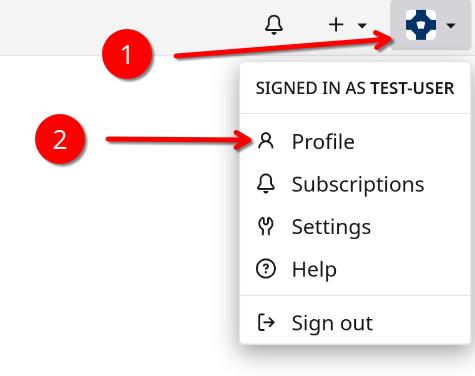Click the red arrow pointing to avatar
This screenshot has width=475, height=376.
[x=283, y=45]
